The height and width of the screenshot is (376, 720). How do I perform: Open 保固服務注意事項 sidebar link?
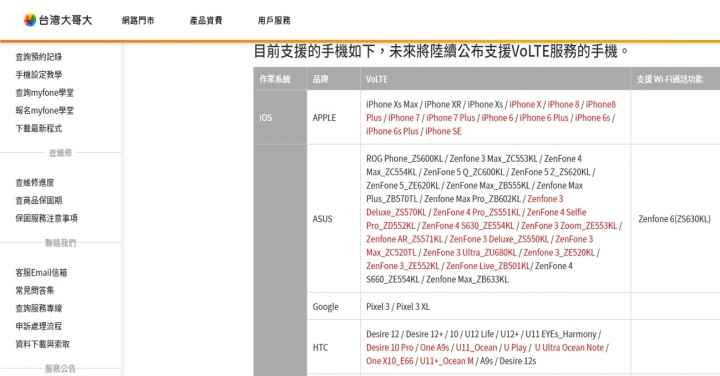(46, 219)
